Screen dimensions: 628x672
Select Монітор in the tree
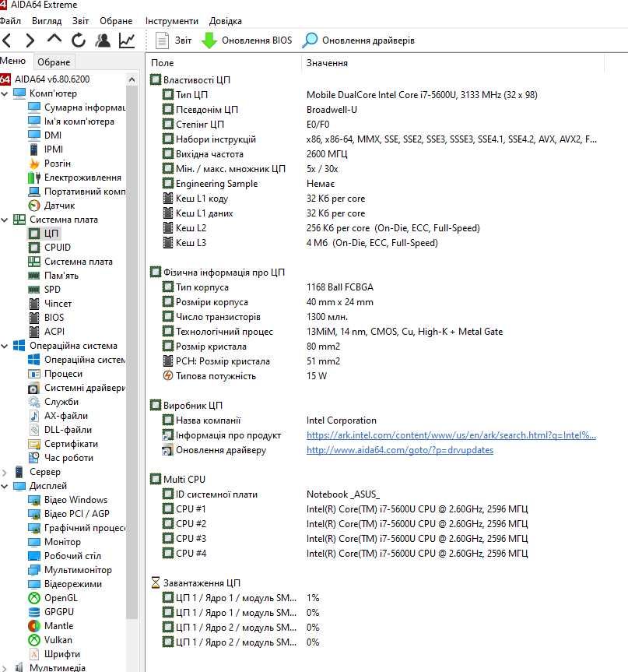(54, 542)
